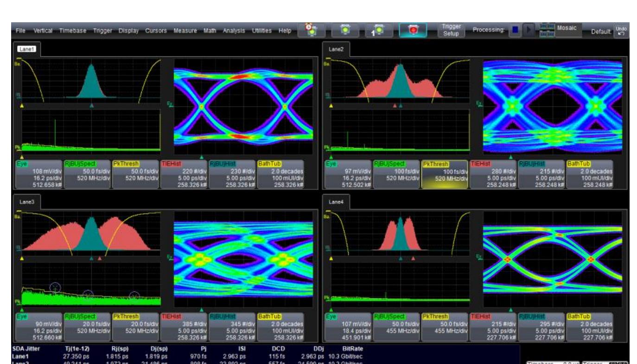This screenshot has height=364, width=637.
Task: Click the Auto trigger setup icon
Action: pyautogui.click(x=310, y=29)
